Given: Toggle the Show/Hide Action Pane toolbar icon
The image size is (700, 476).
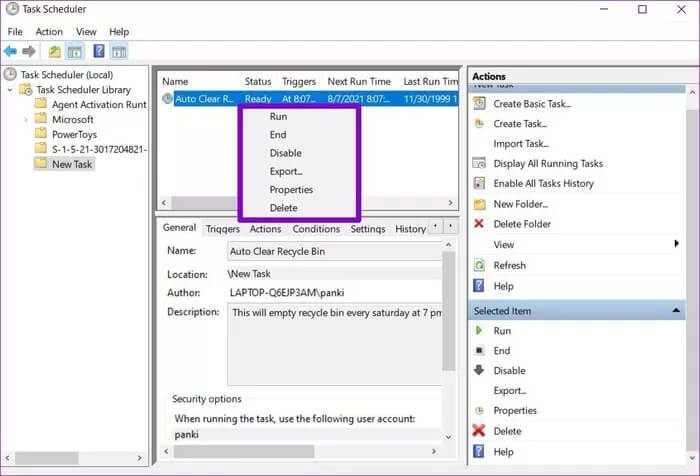Looking at the screenshot, I should 119,51.
